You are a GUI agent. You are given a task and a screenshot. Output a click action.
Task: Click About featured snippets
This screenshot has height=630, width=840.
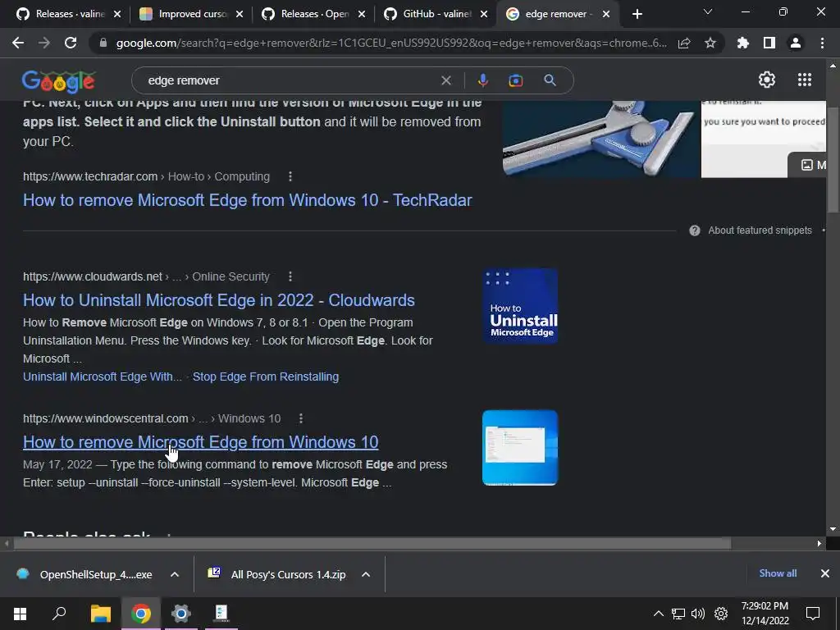760,231
